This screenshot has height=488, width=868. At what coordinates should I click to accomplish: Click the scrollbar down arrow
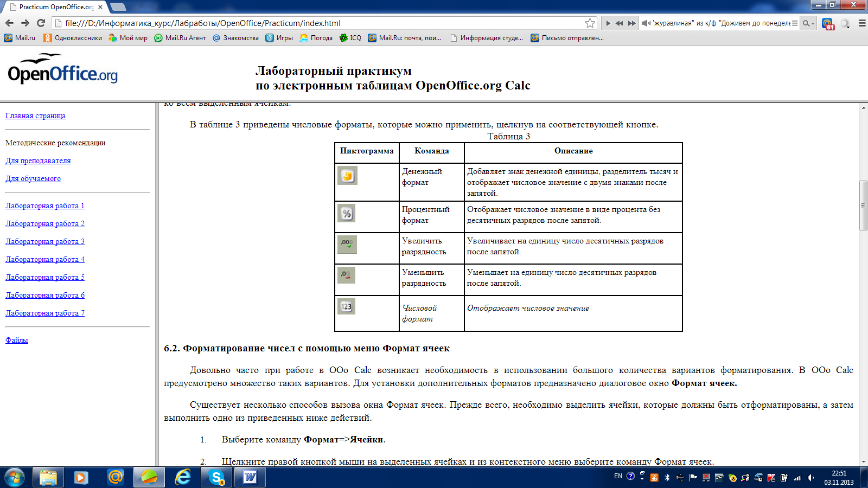tap(863, 461)
